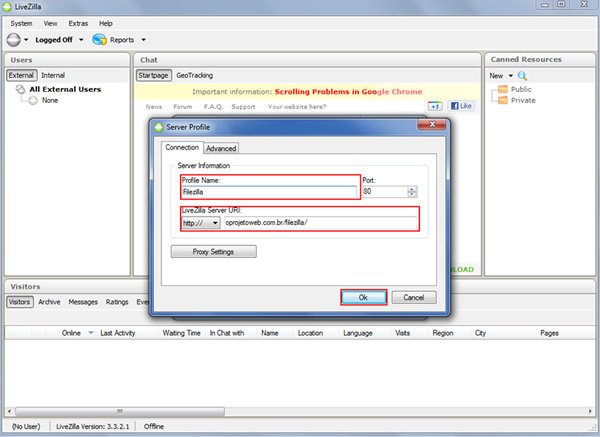Close the Server Profile dialog with X
The image size is (600, 437).
pyautogui.click(x=432, y=124)
